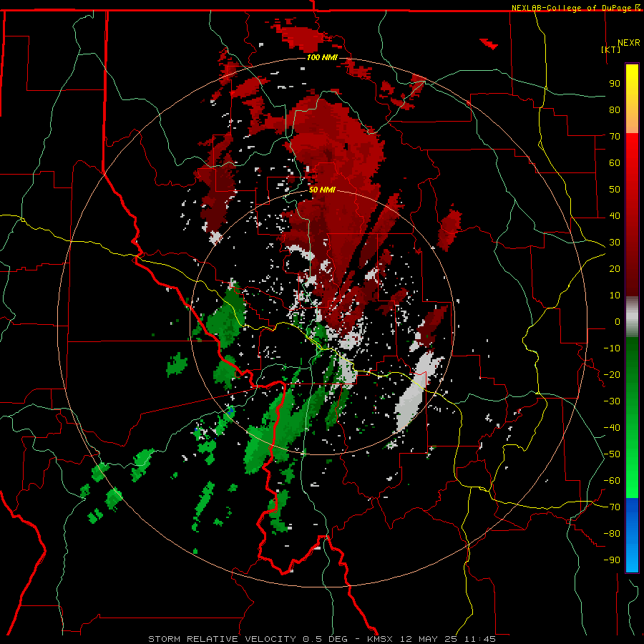This screenshot has width=644, height=644.
Task: Click the -90 value on the velocity scale
Action: pyautogui.click(x=612, y=560)
